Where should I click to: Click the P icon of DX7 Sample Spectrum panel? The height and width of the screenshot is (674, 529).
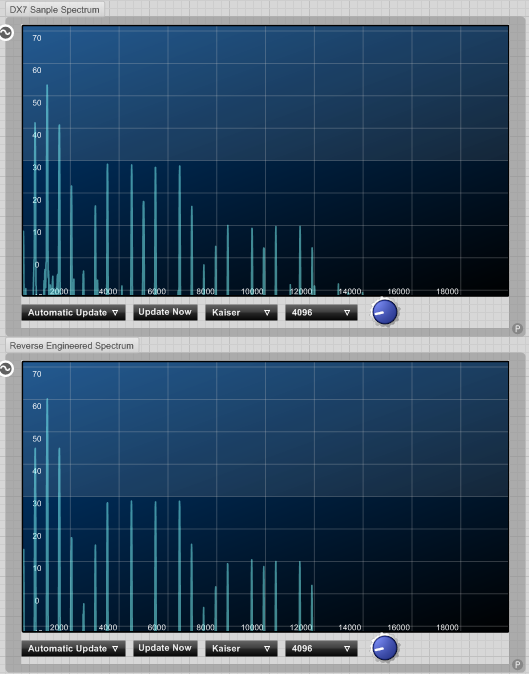pyautogui.click(x=517, y=328)
